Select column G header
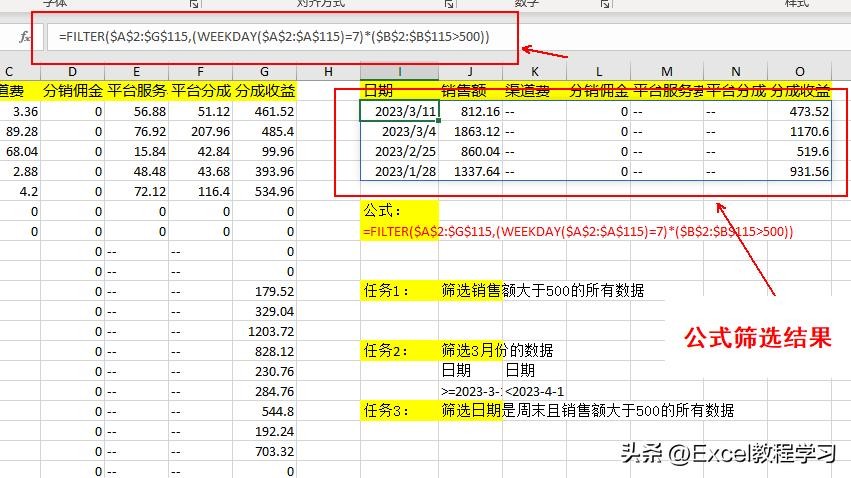Viewport: 851px width, 478px height. (263, 71)
